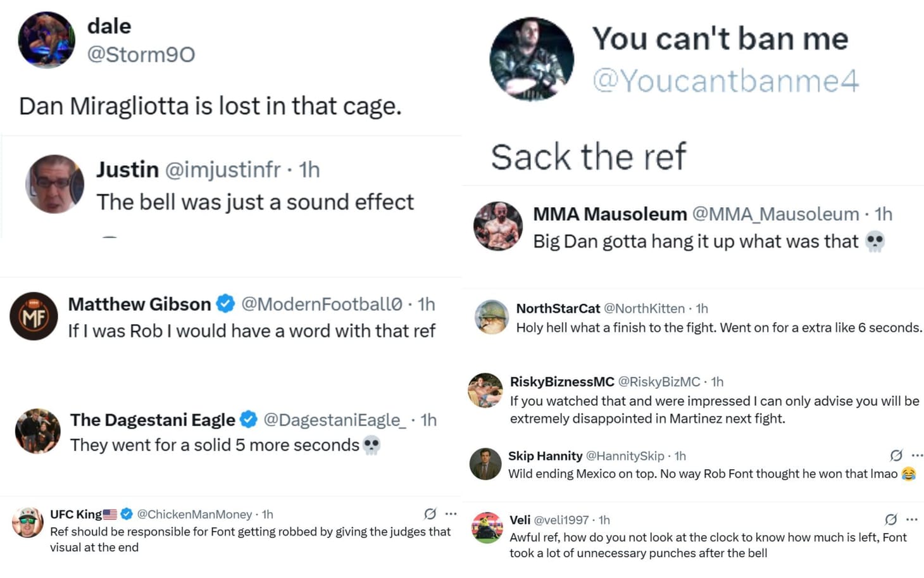Open the more options menu on Skip Hannity's tweet
This screenshot has width=924, height=578.
(x=918, y=455)
